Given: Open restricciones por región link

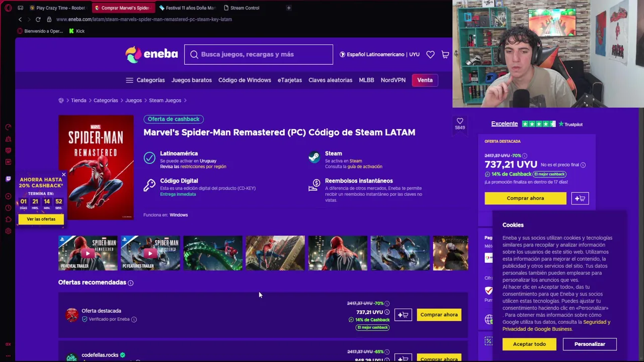Looking at the screenshot, I should pyautogui.click(x=203, y=166).
